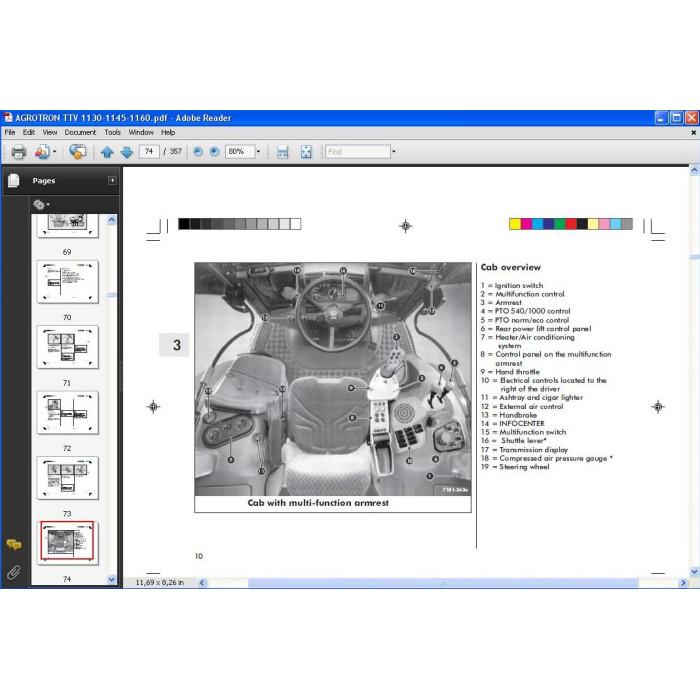This screenshot has width=700, height=700.
Task: Click inside the Find search box
Action: point(358,151)
